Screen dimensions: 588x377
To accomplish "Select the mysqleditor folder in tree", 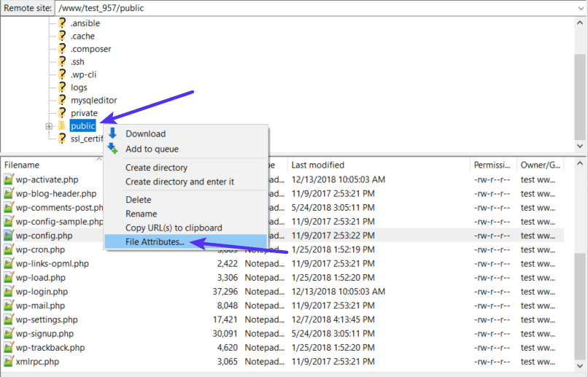I will [x=93, y=101].
